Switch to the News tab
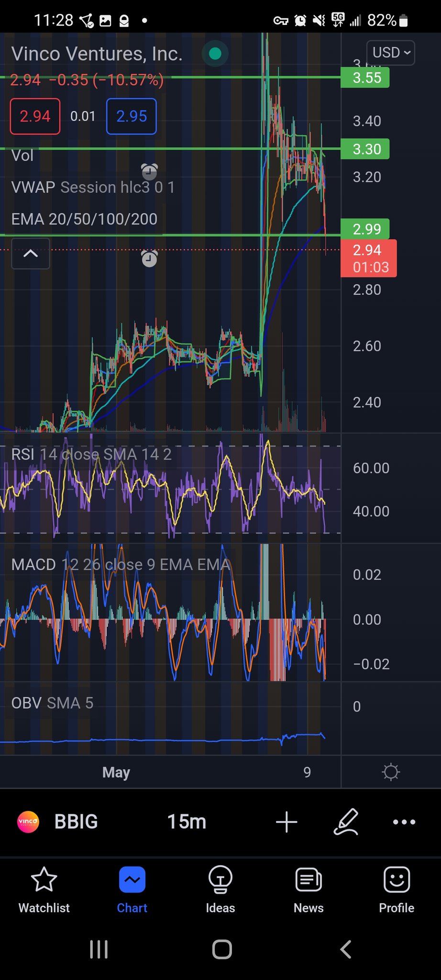The width and height of the screenshot is (441, 980). pyautogui.click(x=309, y=890)
